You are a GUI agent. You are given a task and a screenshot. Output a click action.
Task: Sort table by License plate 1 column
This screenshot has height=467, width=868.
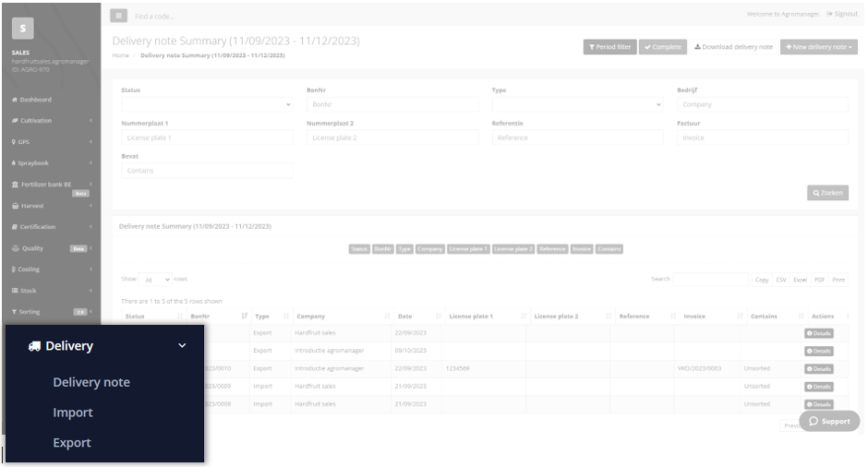click(524, 316)
